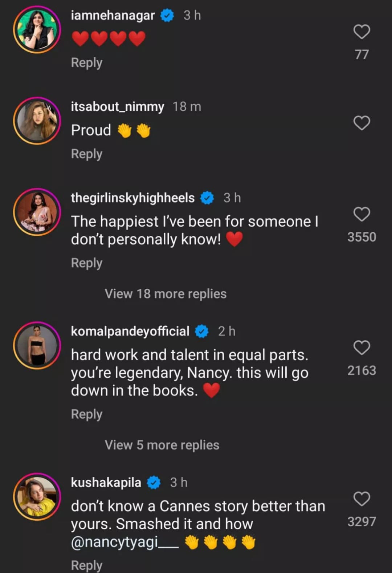Open komalpandeyofficial username link
Viewport: 392px width, 573px height.
point(130,331)
